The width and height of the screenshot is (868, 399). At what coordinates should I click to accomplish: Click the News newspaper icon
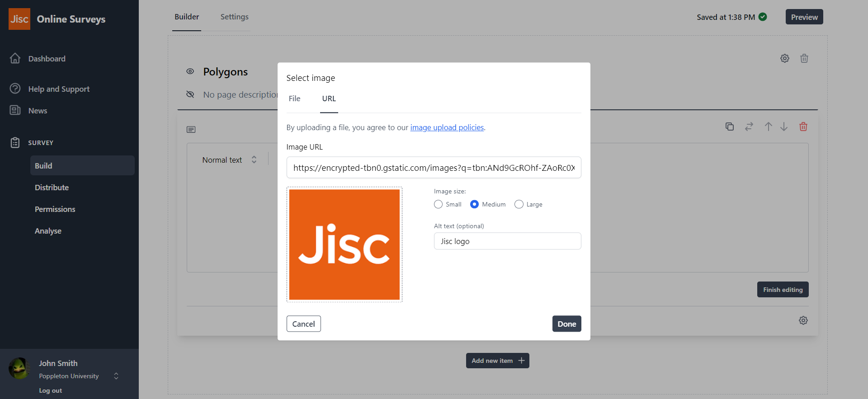click(15, 110)
